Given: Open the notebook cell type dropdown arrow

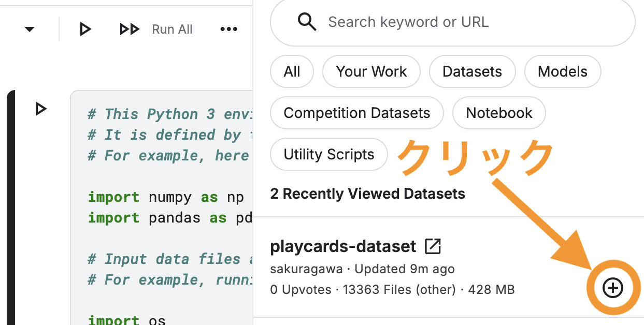Looking at the screenshot, I should point(30,29).
